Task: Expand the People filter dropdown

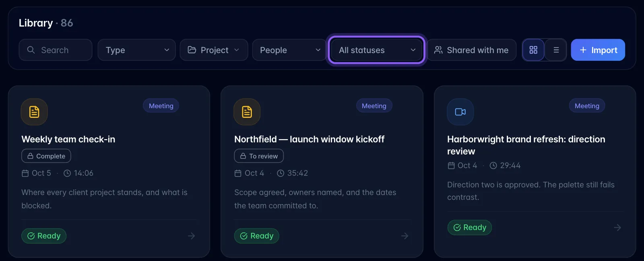Action: (x=289, y=50)
